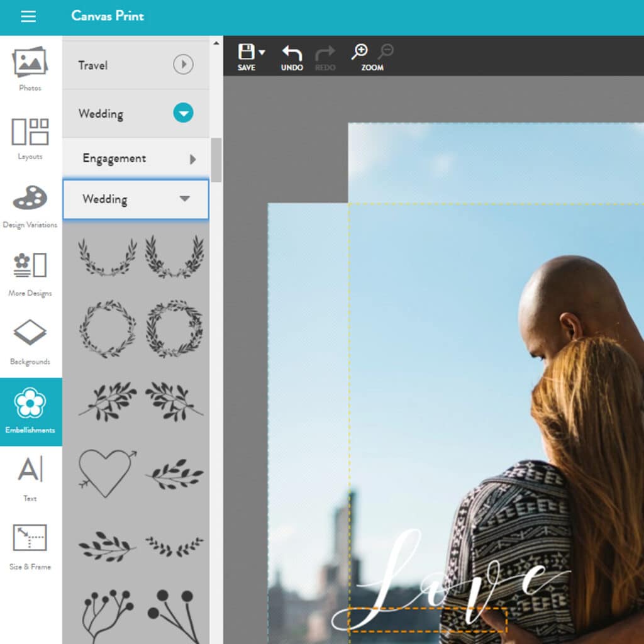Collapse the selected Wedding subcategory
The image size is (644, 644).
[x=184, y=199]
